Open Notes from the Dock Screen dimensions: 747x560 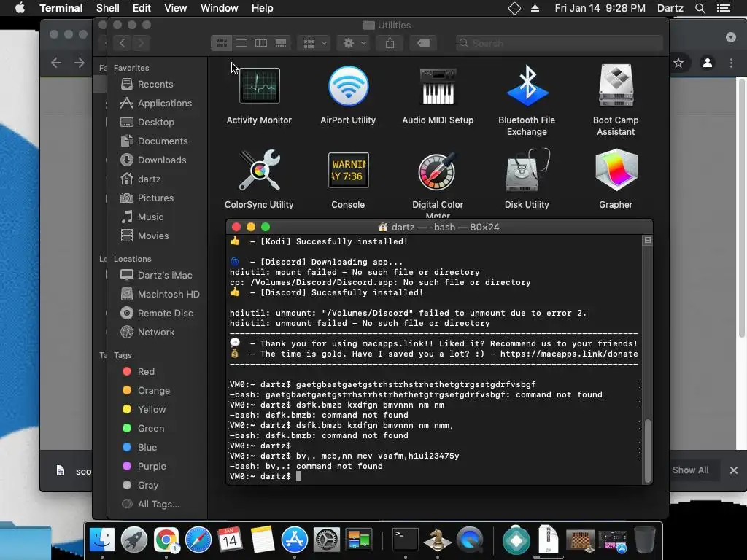[263, 540]
